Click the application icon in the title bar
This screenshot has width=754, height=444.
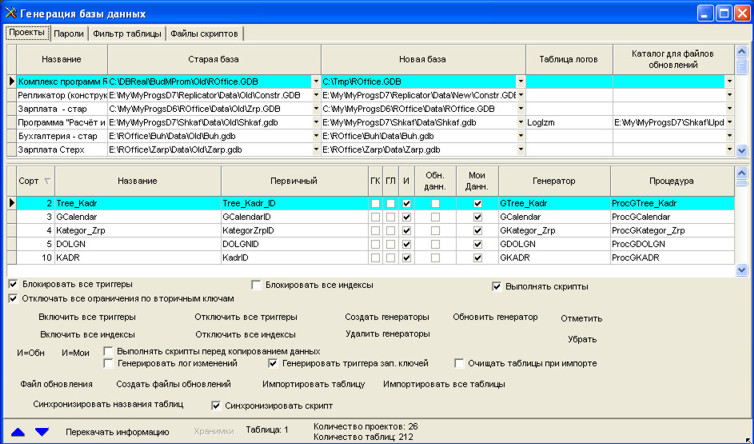pyautogui.click(x=11, y=14)
